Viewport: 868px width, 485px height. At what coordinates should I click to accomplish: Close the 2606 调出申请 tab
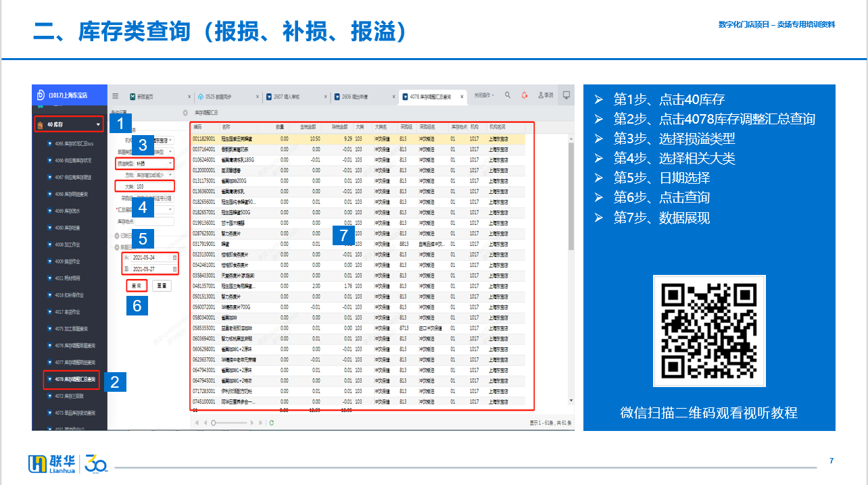point(393,97)
